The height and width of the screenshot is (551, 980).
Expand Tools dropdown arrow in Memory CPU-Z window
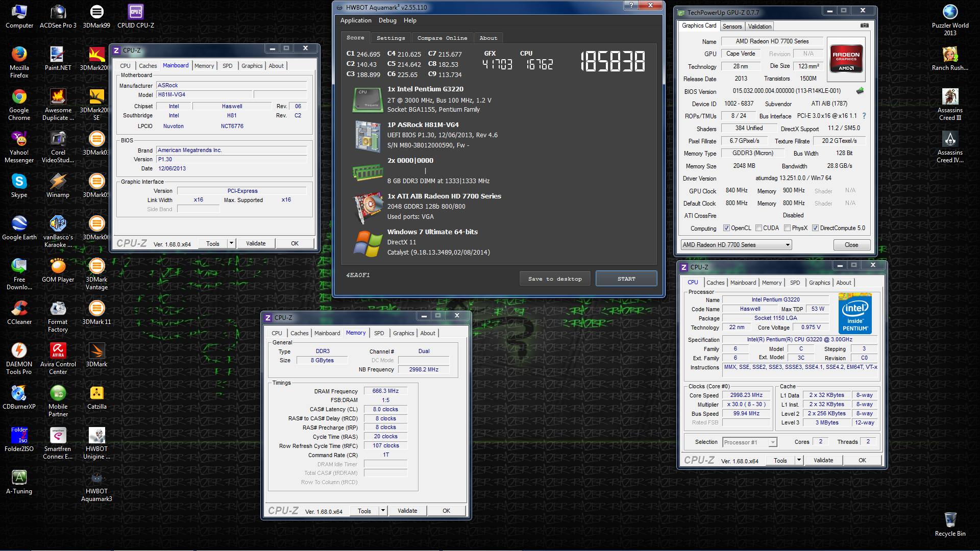click(383, 511)
